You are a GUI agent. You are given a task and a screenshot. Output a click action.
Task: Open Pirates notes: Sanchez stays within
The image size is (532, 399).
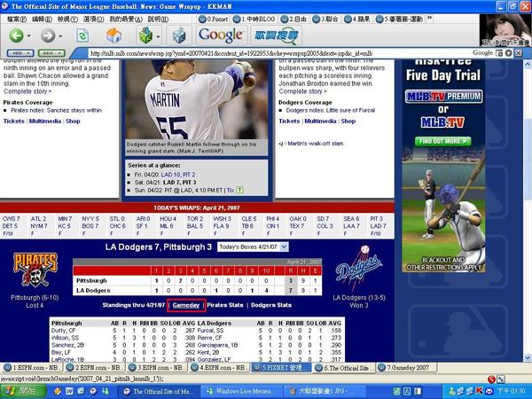57,110
